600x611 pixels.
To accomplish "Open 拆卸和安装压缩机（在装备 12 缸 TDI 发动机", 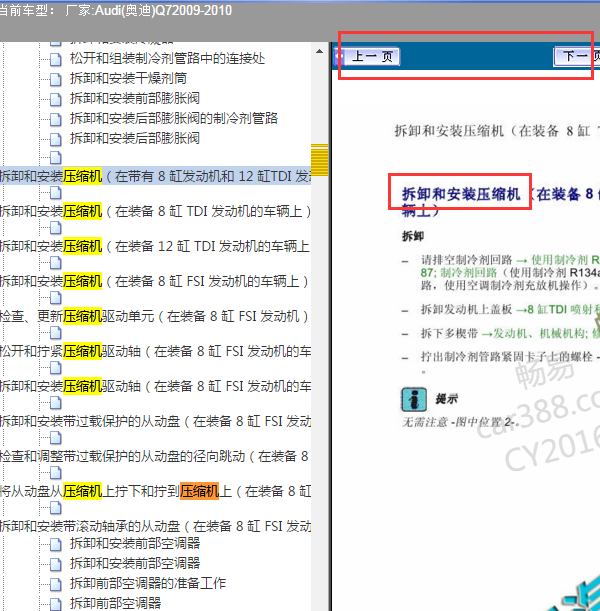I will pyautogui.click(x=155, y=246).
